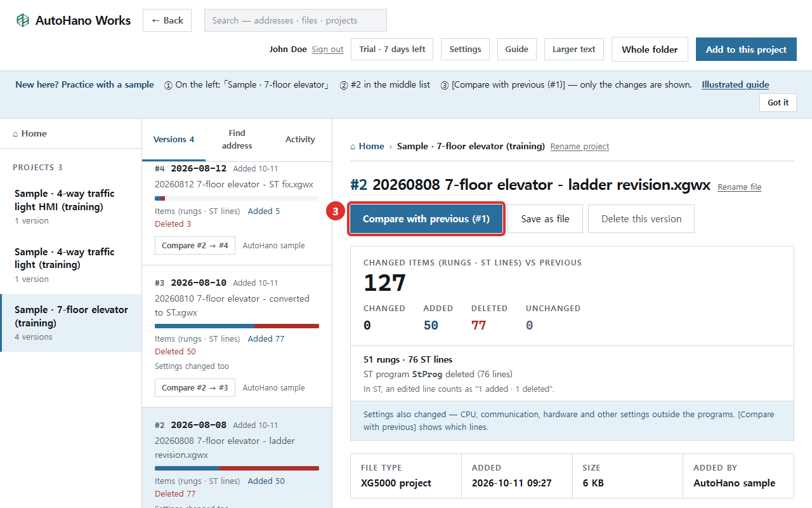The width and height of the screenshot is (812, 508).
Task: Click Delete this version
Action: [x=641, y=219]
